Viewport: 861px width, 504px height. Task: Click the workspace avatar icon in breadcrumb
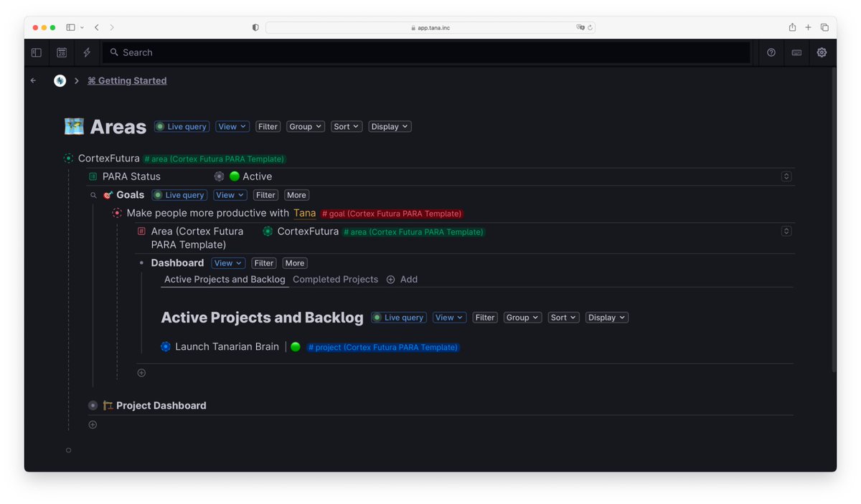click(60, 80)
